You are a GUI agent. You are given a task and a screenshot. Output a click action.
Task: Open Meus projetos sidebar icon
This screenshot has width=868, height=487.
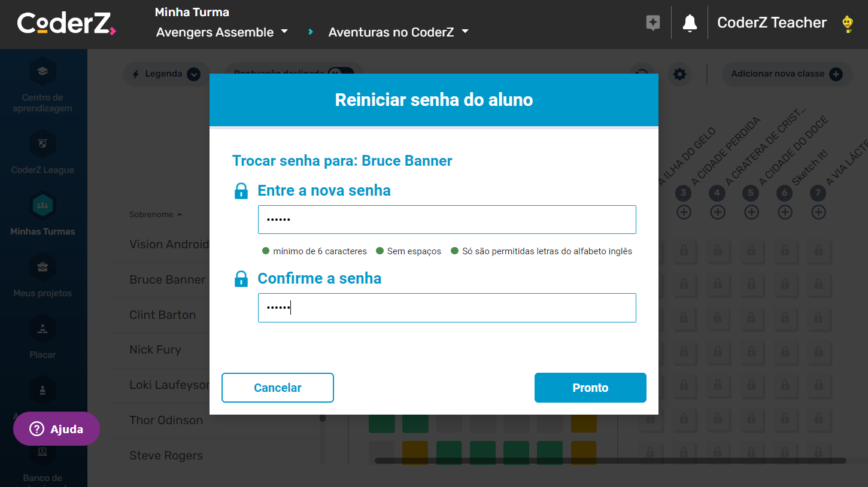43,267
